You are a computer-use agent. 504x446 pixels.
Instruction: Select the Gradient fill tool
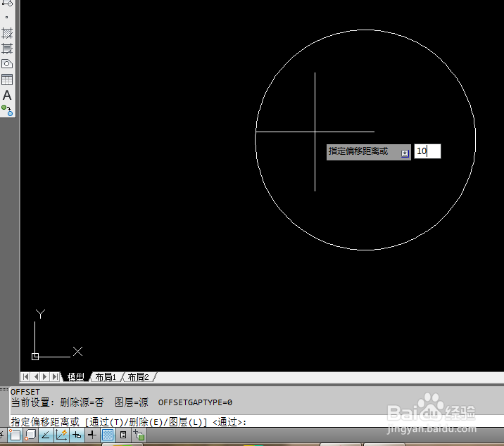coord(7,49)
